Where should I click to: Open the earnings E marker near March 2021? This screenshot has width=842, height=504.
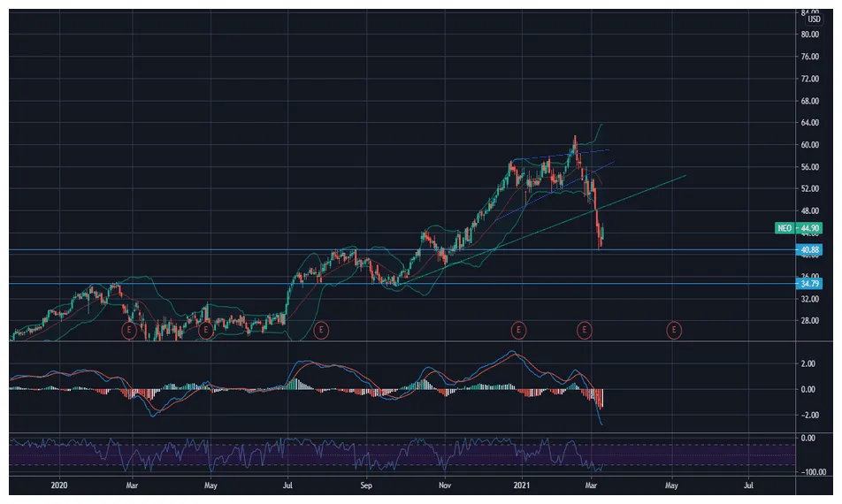coord(584,330)
